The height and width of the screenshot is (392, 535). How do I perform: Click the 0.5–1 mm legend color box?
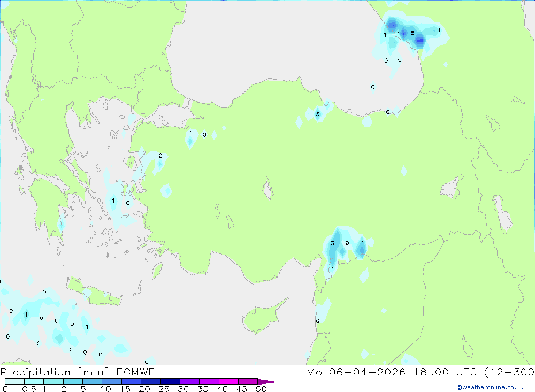34,381
